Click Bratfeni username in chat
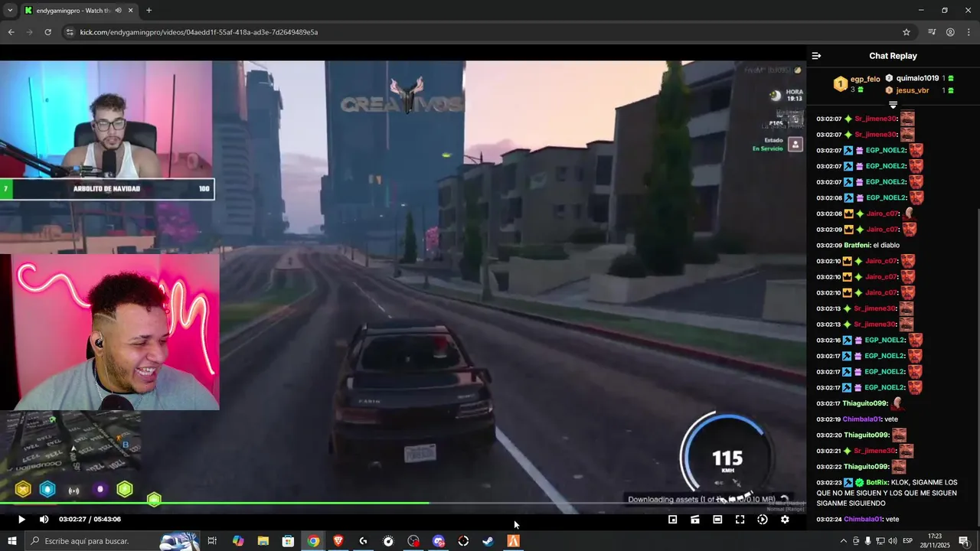Screen dimensions: 980x551 pyautogui.click(x=857, y=245)
